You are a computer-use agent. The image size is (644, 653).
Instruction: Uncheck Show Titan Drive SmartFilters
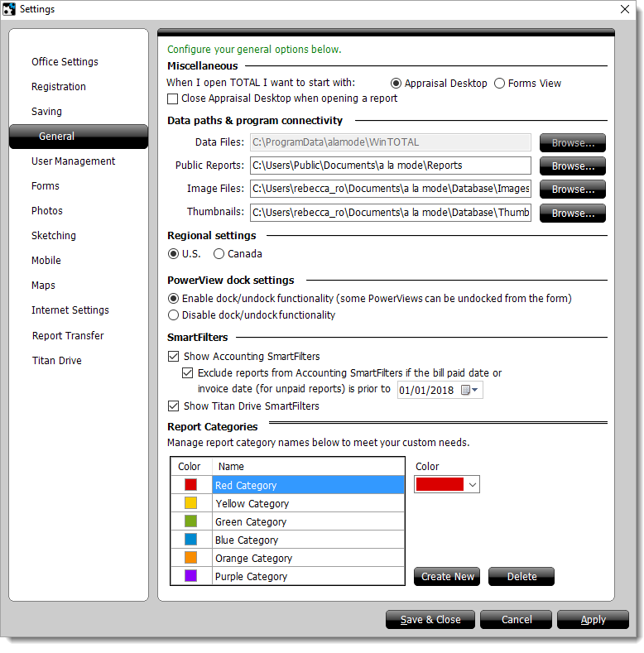[173, 406]
